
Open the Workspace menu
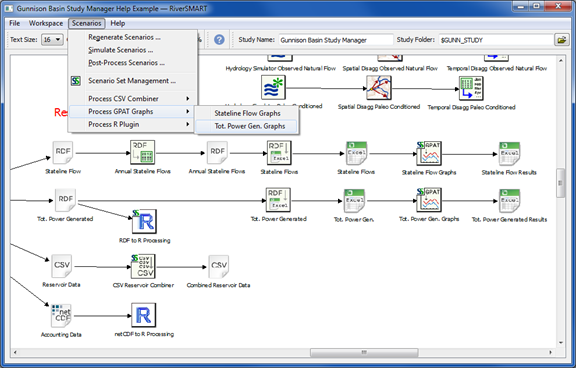[46, 23]
